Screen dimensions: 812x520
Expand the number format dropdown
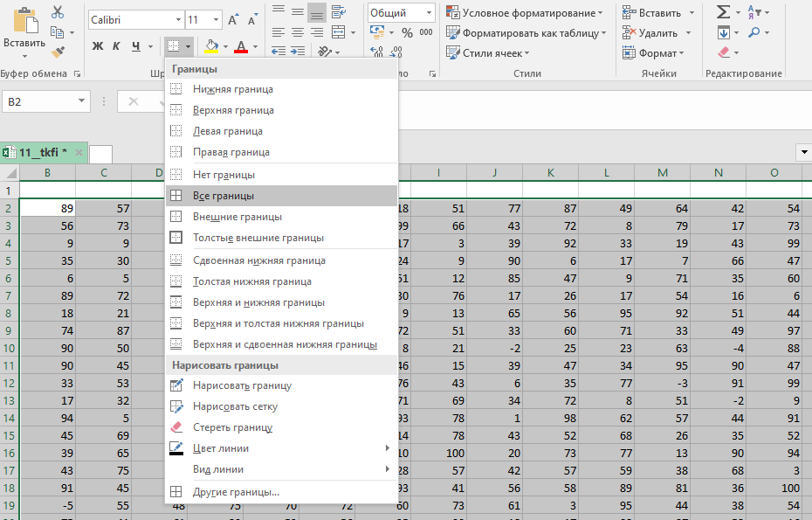[x=429, y=12]
